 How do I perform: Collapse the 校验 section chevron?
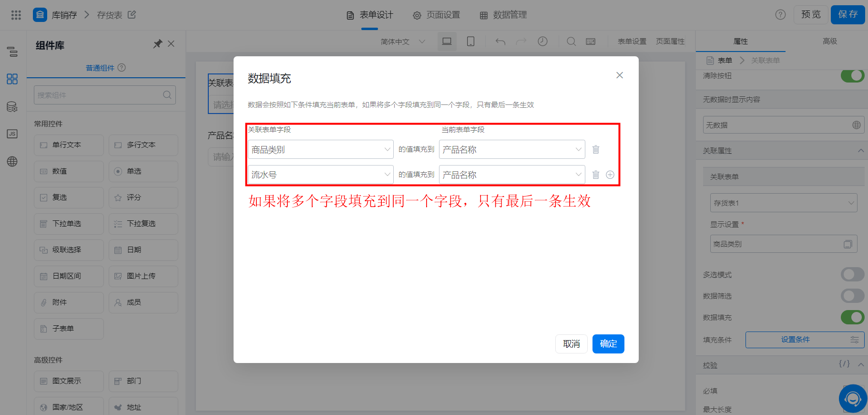point(861,365)
